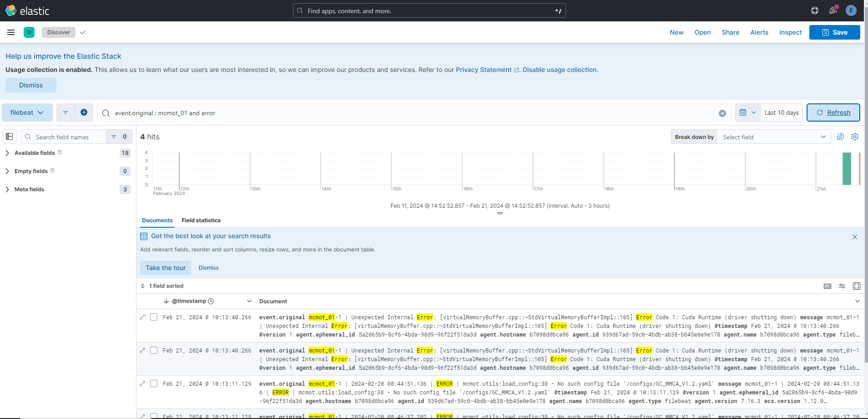Switch to the Documents tab
Viewport: 868px width, 419px height.
tap(157, 220)
